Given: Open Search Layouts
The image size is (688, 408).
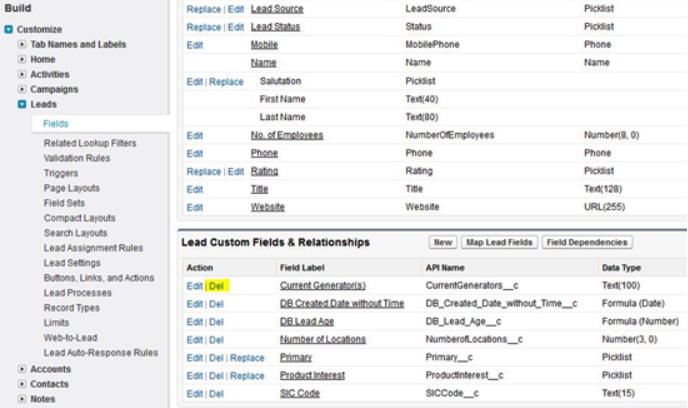Looking at the screenshot, I should (75, 233).
